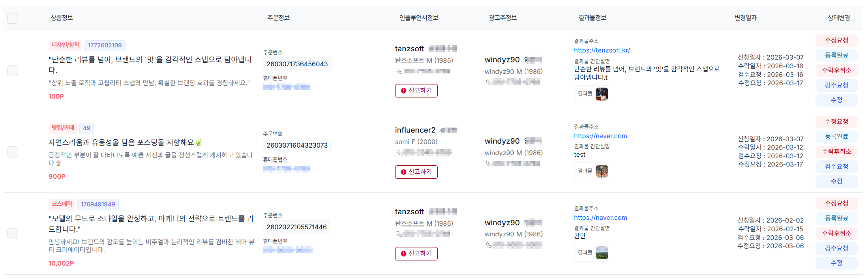The width and height of the screenshot is (868, 279).
Task: Click 등록완료 status button in first row
Action: coord(836,55)
